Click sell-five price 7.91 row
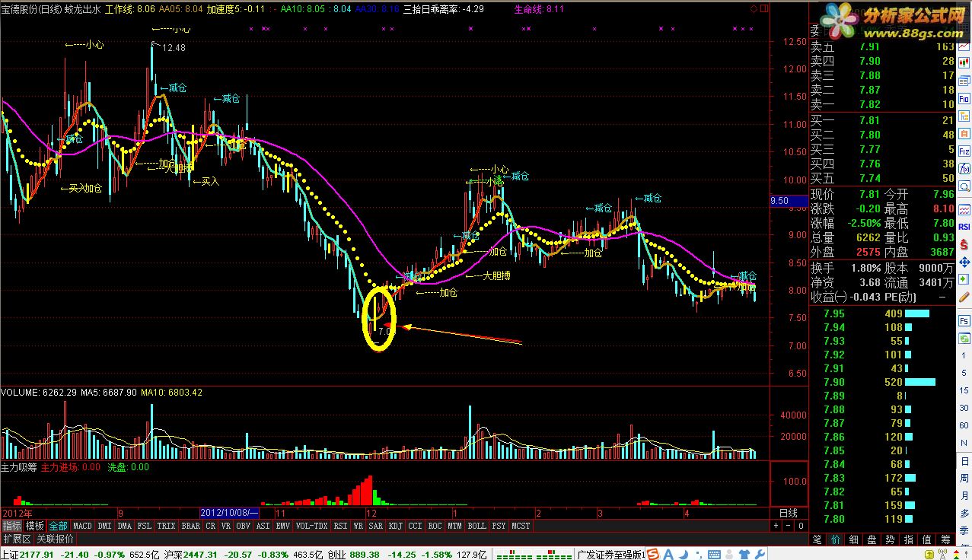 pos(882,46)
